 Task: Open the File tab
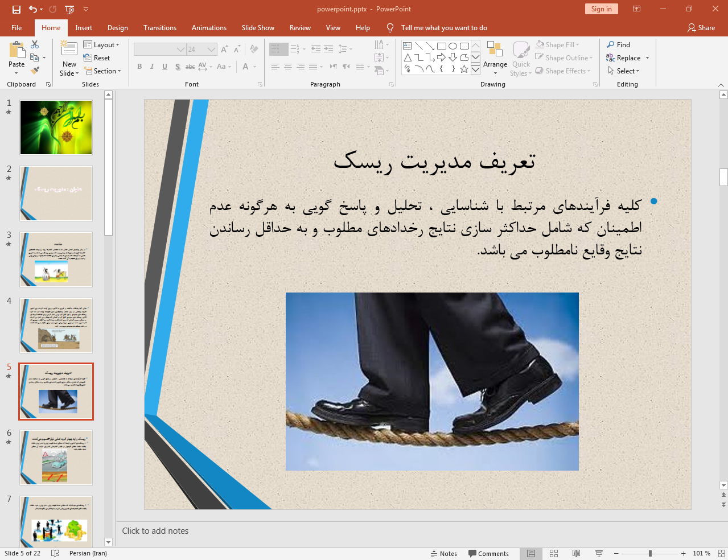(x=17, y=27)
